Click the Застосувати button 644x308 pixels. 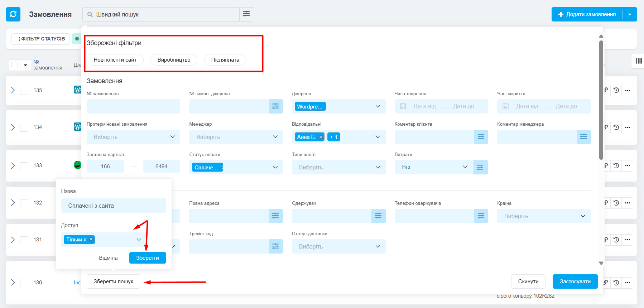click(x=575, y=281)
